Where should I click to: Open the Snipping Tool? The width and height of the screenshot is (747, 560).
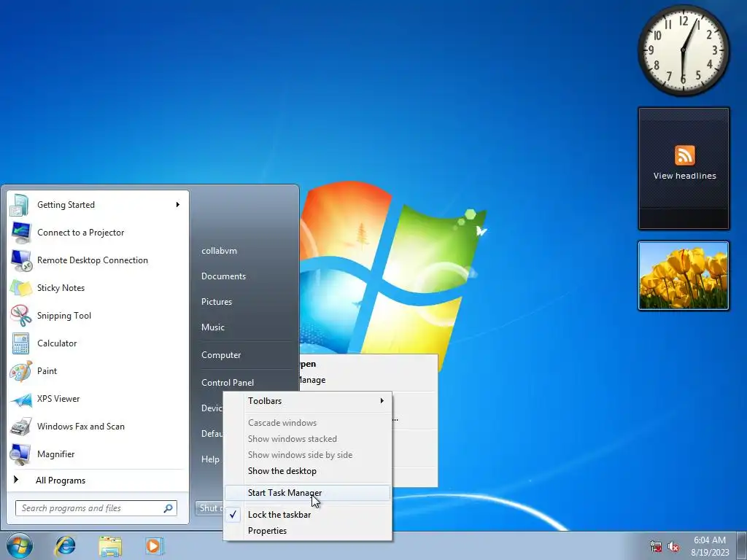[x=98, y=315]
